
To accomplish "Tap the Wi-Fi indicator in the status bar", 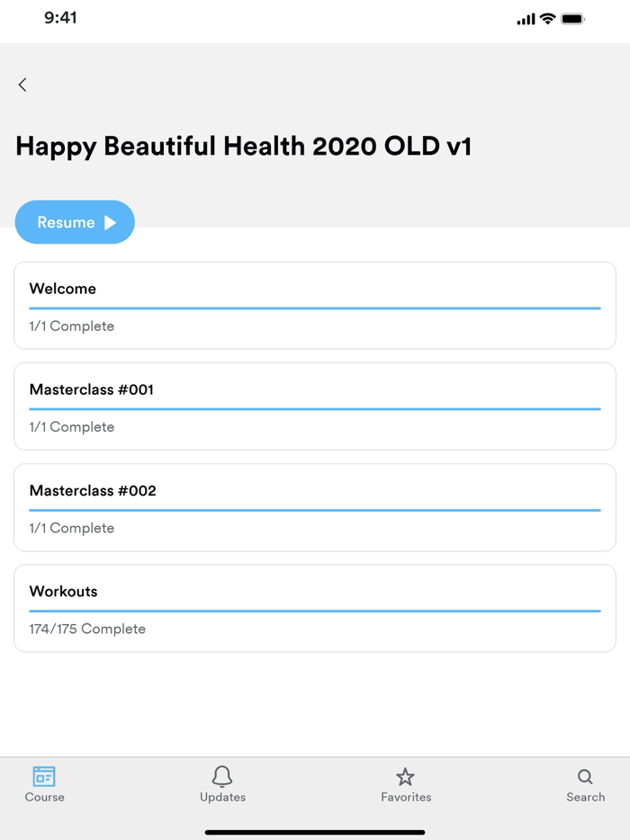I will click(545, 17).
